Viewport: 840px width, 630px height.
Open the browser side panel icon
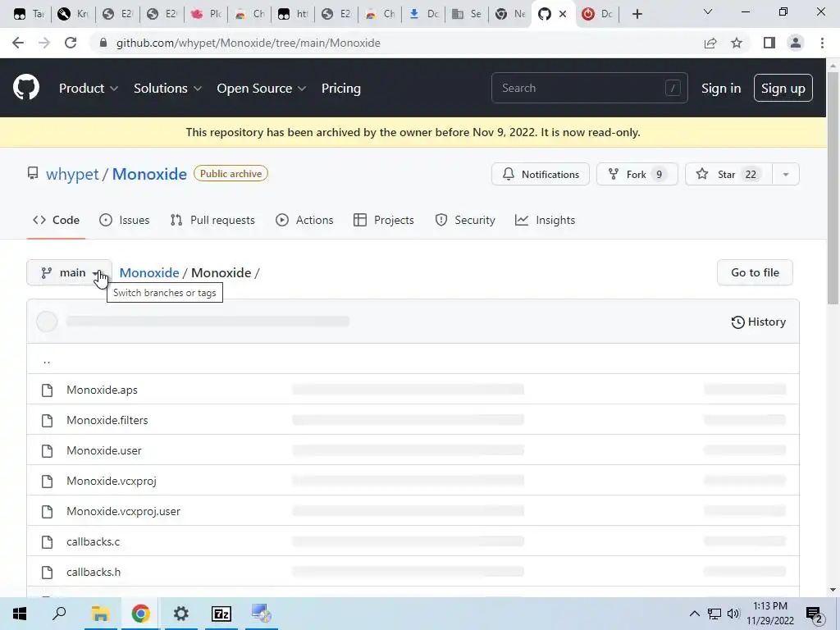(769, 43)
